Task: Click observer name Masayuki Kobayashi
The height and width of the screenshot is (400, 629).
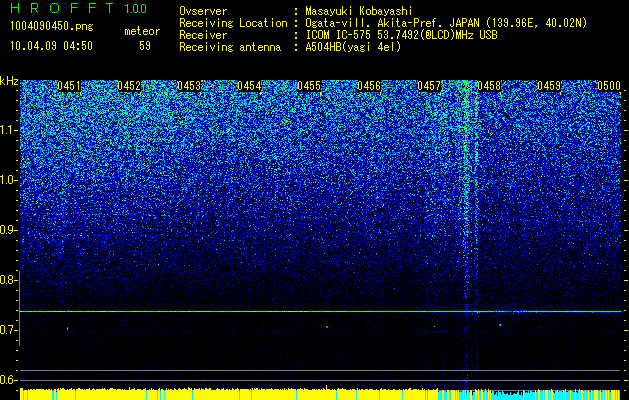Action: [359, 11]
